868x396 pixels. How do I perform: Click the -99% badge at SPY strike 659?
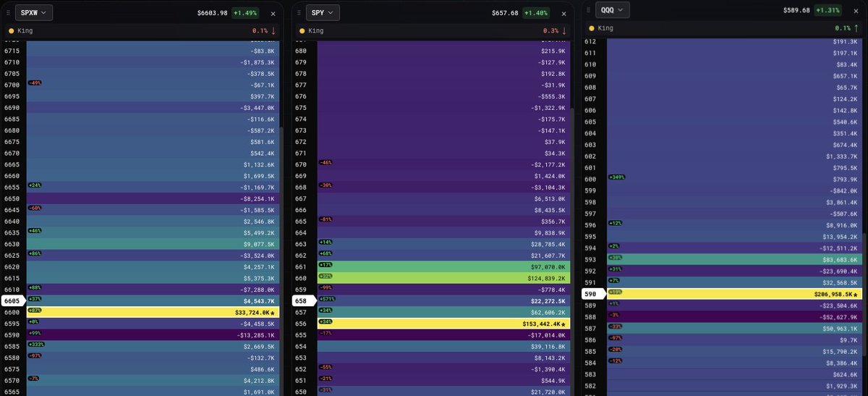pyautogui.click(x=325, y=288)
